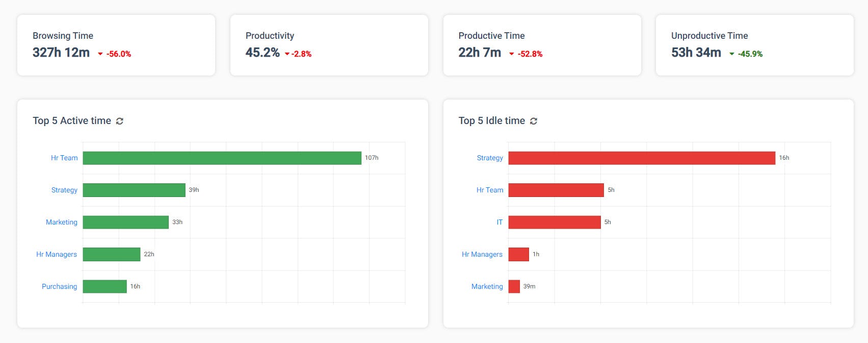The height and width of the screenshot is (343, 868).
Task: Open Hr Managers link in Active time chart
Action: click(57, 254)
